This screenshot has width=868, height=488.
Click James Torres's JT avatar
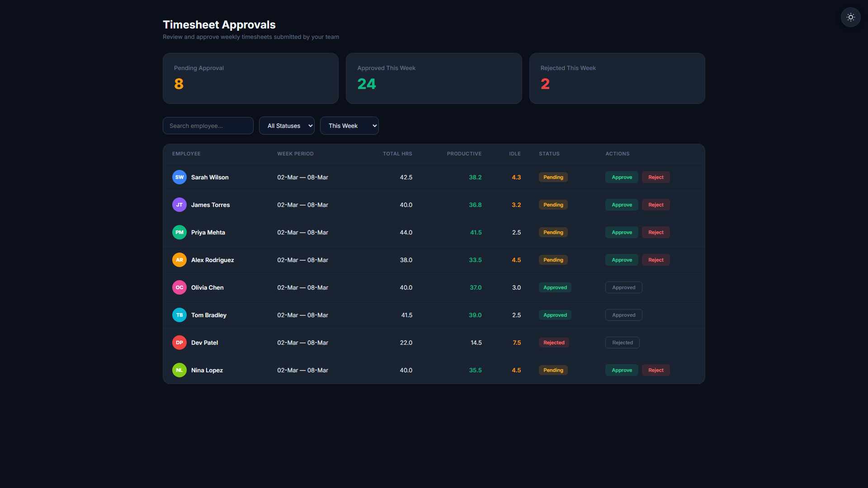[x=179, y=205]
